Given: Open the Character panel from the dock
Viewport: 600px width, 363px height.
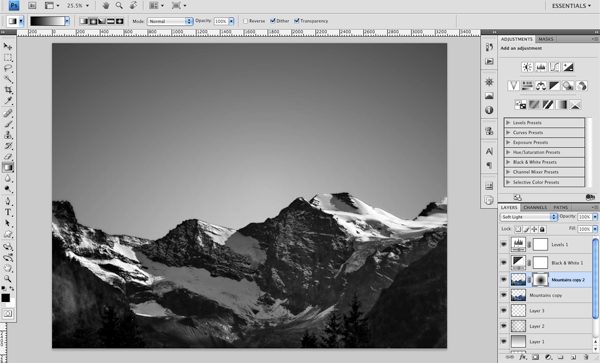Looking at the screenshot, I should coord(489,151).
